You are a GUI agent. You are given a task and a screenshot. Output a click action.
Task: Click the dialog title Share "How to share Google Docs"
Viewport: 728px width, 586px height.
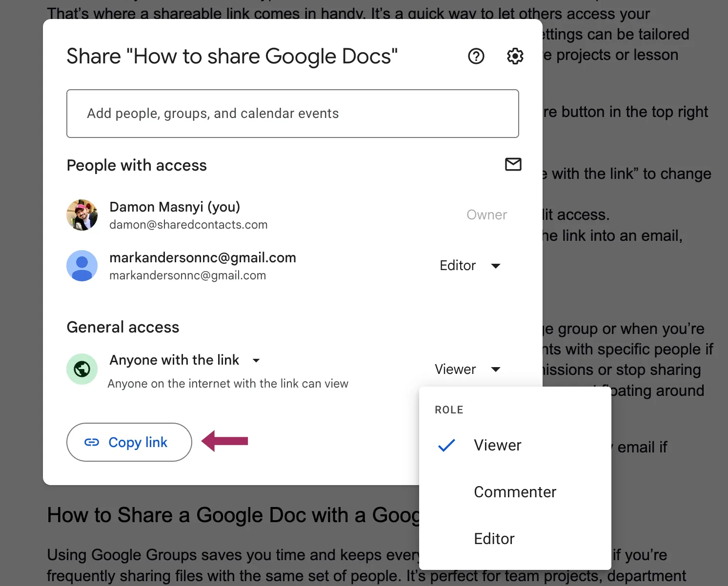(x=232, y=57)
